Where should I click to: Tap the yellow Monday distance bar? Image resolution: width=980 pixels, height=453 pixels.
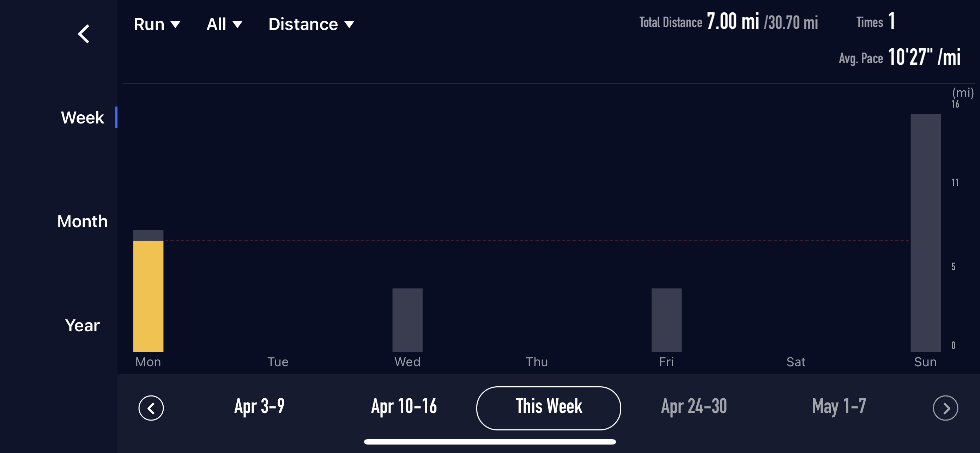pyautogui.click(x=149, y=296)
